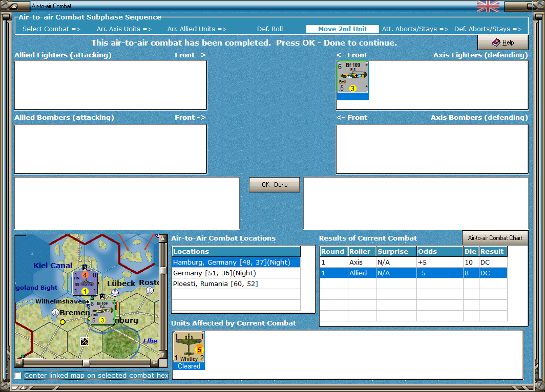
Task: Click the Def. Aborts/Stays subphase step
Action: 488,29
